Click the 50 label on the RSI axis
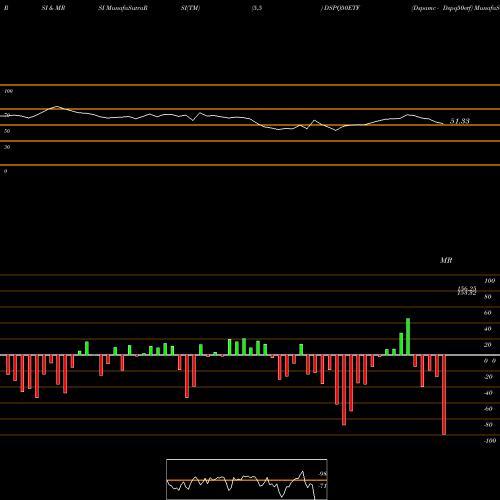 pos(7,131)
